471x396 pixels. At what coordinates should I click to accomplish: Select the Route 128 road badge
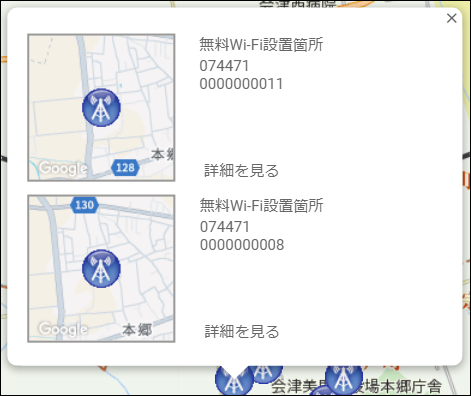(x=125, y=167)
